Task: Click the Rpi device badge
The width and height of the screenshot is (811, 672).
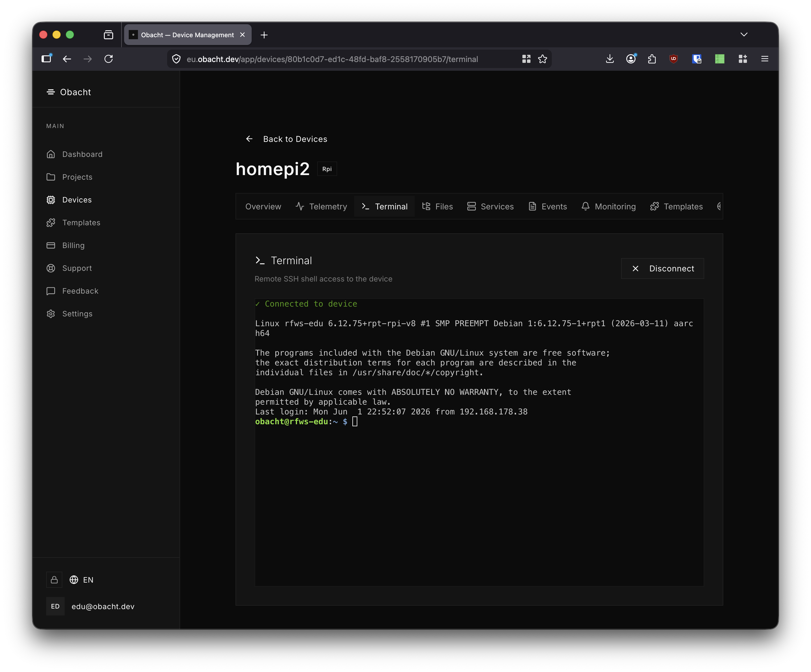Action: 327,169
